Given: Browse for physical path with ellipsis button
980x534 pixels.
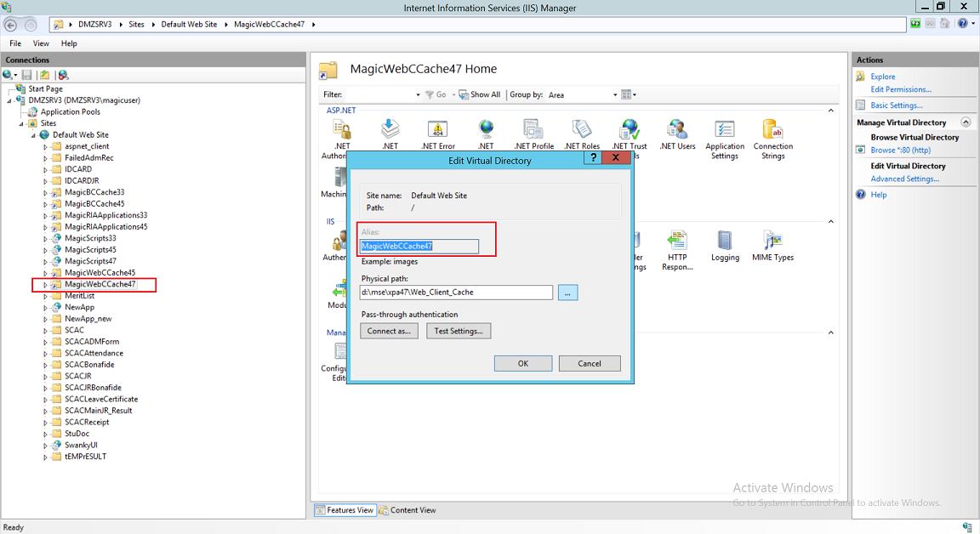Looking at the screenshot, I should [x=567, y=293].
